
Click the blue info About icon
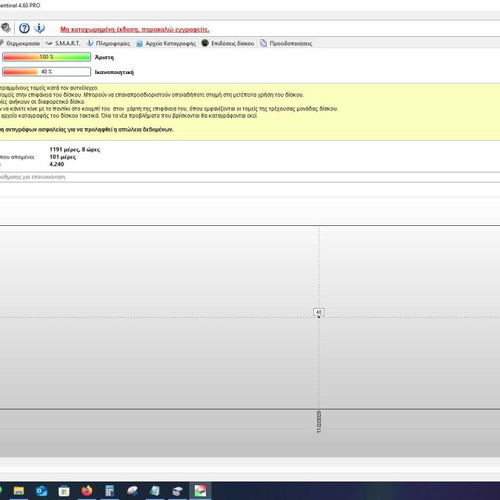click(x=39, y=28)
